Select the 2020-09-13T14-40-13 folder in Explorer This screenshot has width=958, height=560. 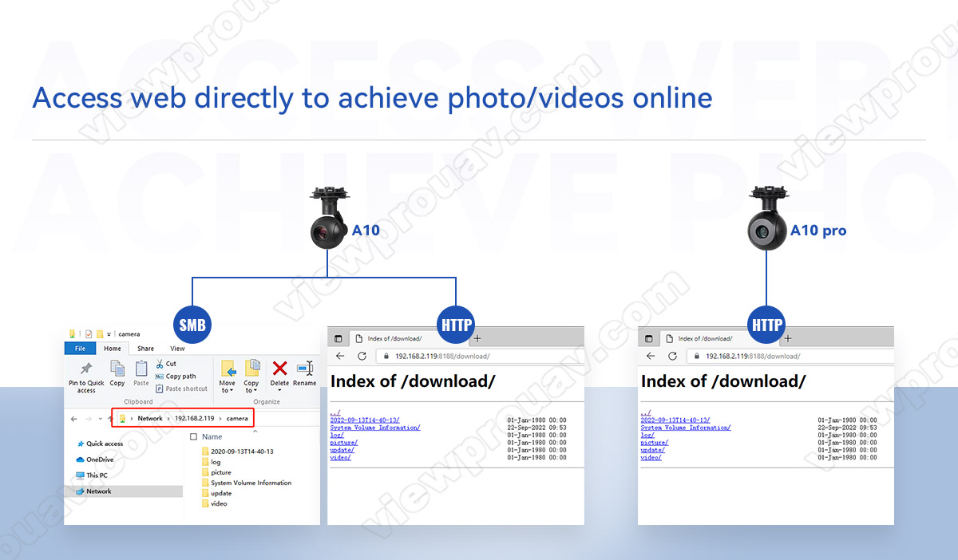237,452
